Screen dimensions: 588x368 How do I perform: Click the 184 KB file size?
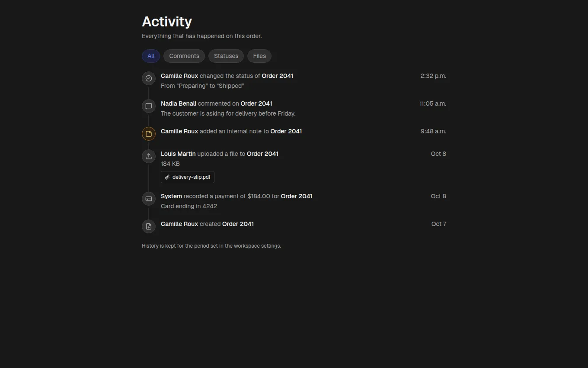pyautogui.click(x=170, y=164)
